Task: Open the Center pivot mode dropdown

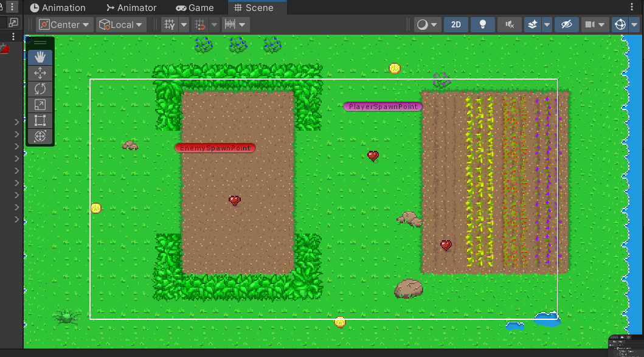Action: pos(64,25)
